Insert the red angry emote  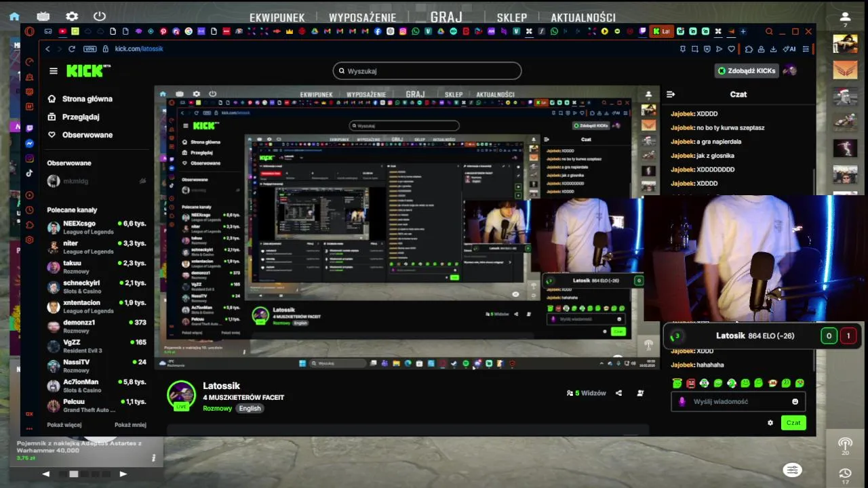691,384
